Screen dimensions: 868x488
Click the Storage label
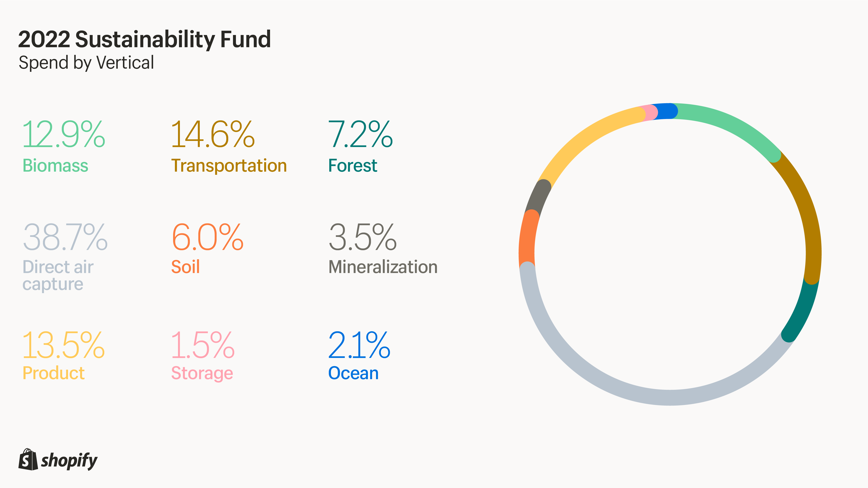(x=202, y=373)
